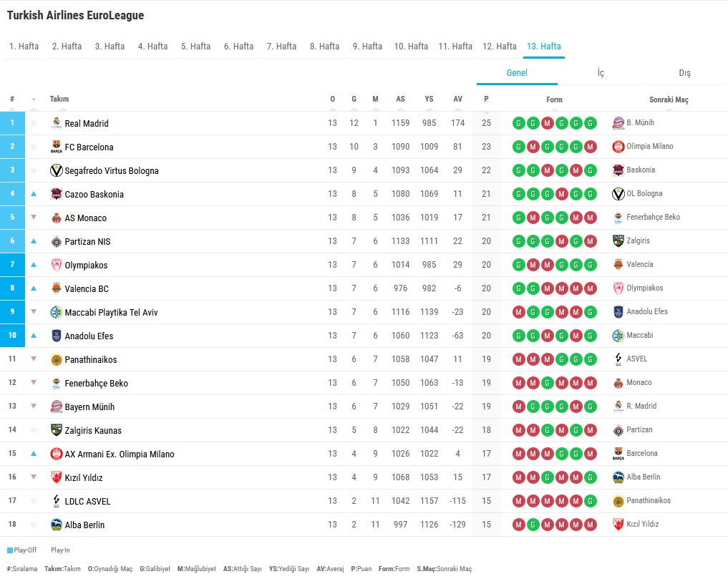728x579 pixels.
Task: Click the Partizan NIS team logo
Action: [x=56, y=241]
